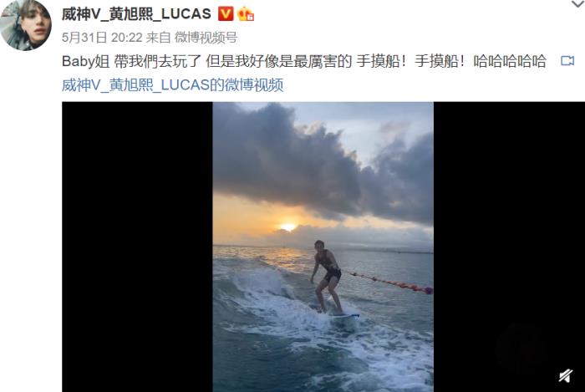Image resolution: width=585 pixels, height=392 pixels.
Task: Open the 微博视频号 source link
Action: click(206, 38)
